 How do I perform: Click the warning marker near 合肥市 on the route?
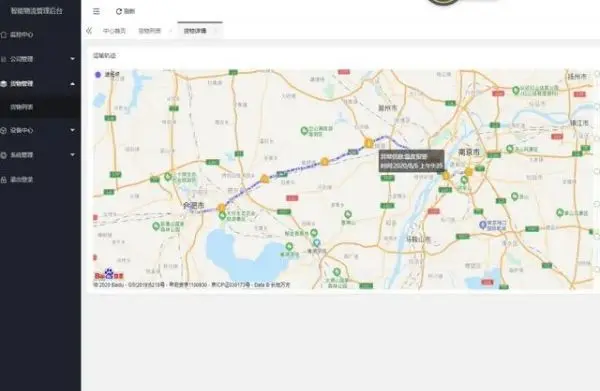click(221, 208)
